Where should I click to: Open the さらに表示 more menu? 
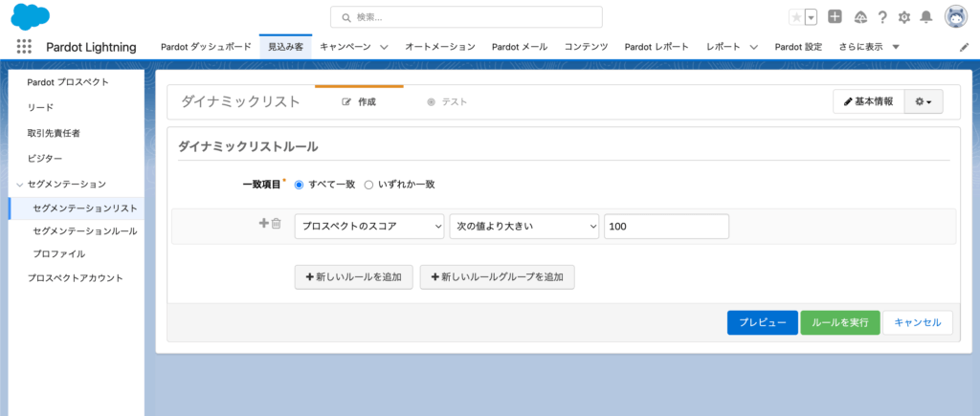(869, 47)
